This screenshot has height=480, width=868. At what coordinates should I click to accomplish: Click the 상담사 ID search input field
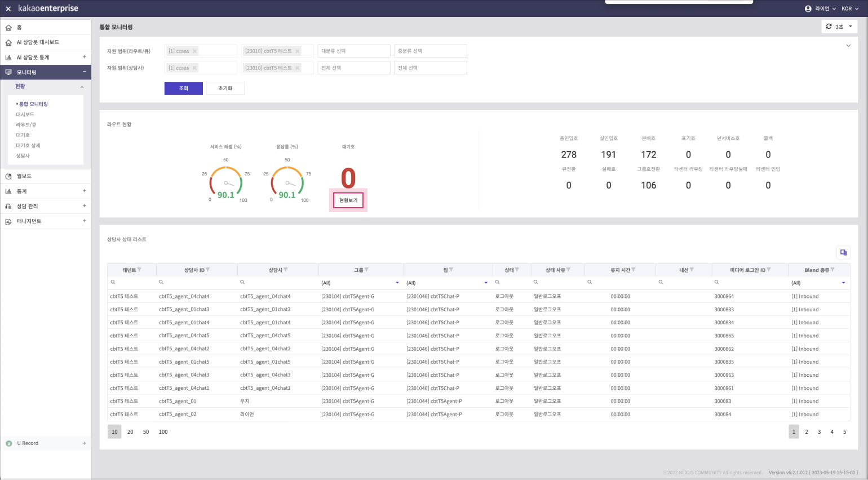tap(197, 283)
